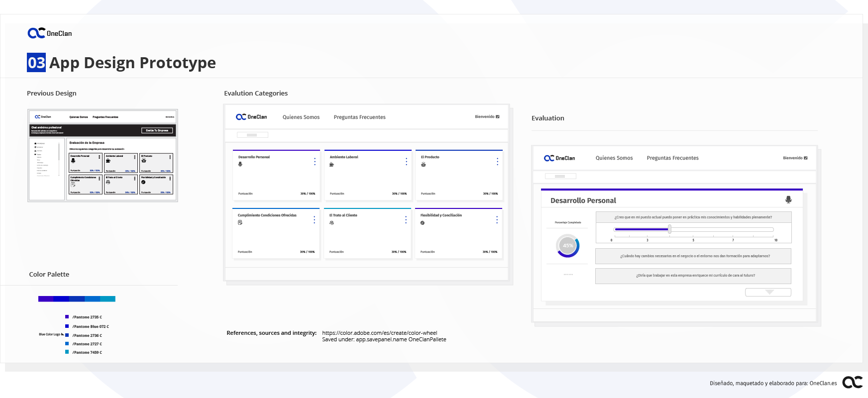Expand the question about formación para adaptarnos
Screen dimensions: 868x398
point(693,256)
